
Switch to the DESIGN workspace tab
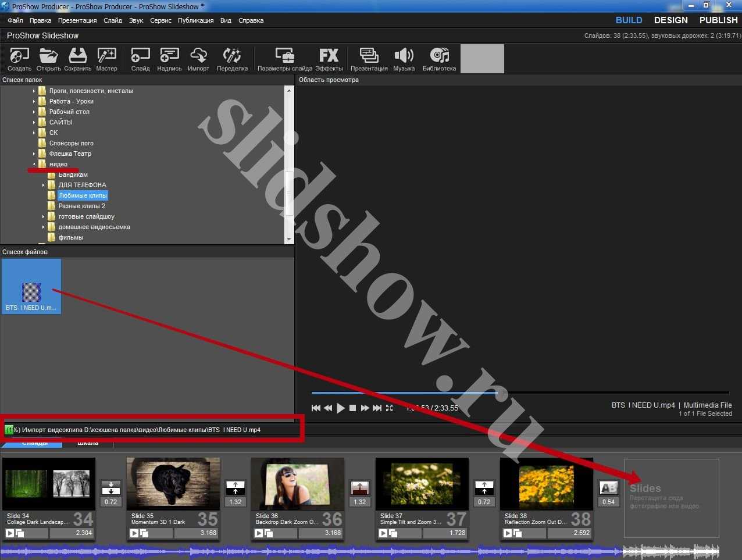(x=670, y=20)
